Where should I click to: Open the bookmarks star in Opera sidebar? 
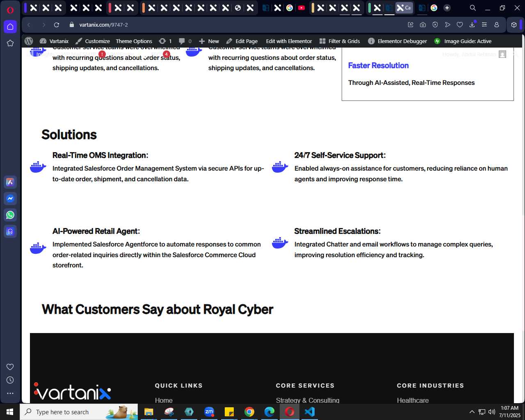pos(10,43)
